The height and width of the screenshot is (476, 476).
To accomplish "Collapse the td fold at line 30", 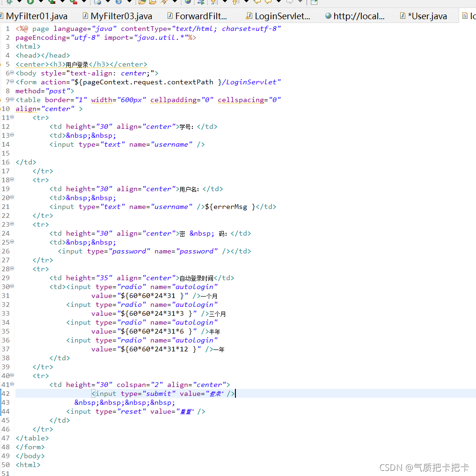I will pyautogui.click(x=12, y=286).
